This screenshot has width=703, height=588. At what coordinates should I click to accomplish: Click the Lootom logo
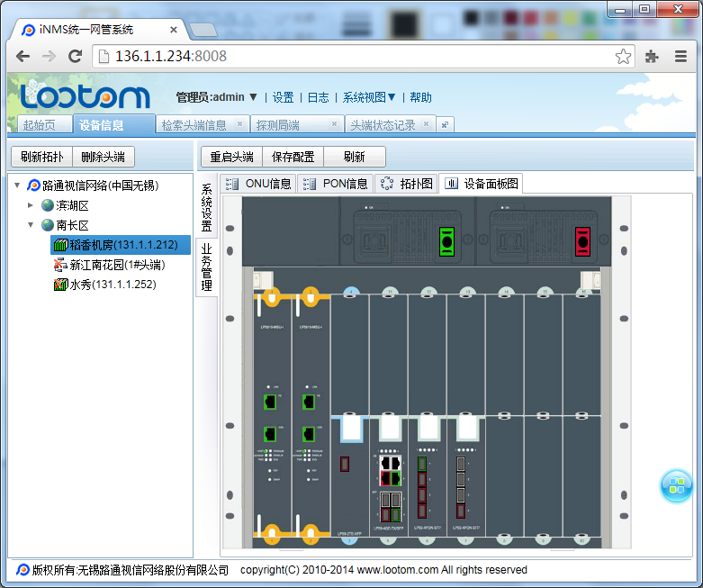tap(85, 95)
